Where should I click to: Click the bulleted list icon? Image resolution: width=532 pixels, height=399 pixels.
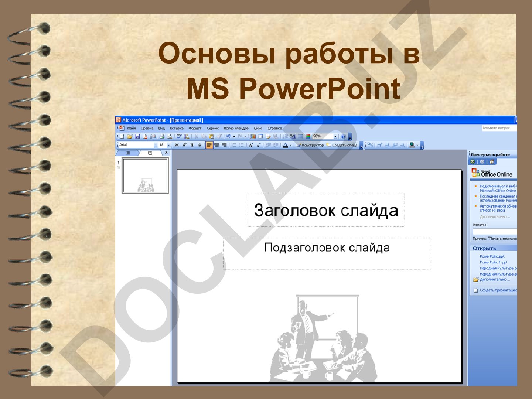[242, 145]
